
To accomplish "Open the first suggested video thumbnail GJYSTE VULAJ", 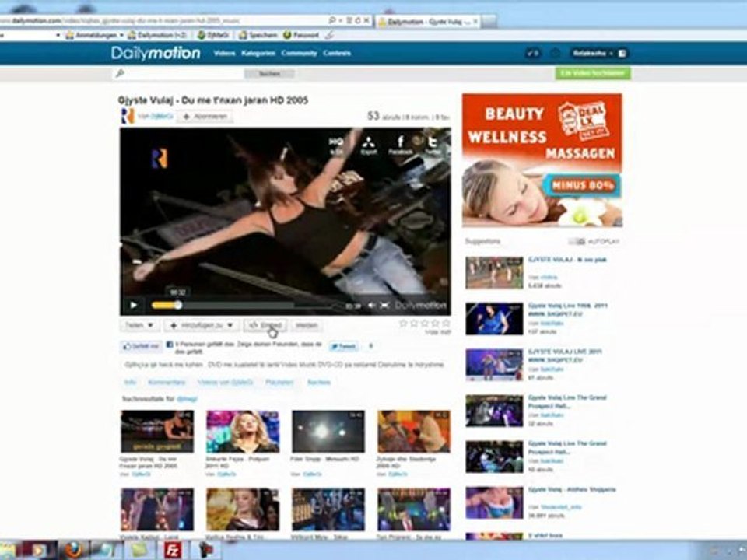I will [494, 273].
